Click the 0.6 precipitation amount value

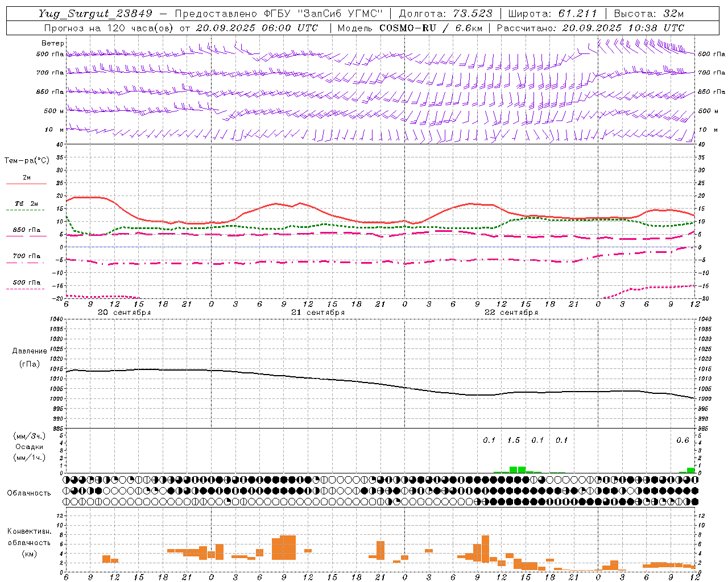pyautogui.click(x=682, y=440)
